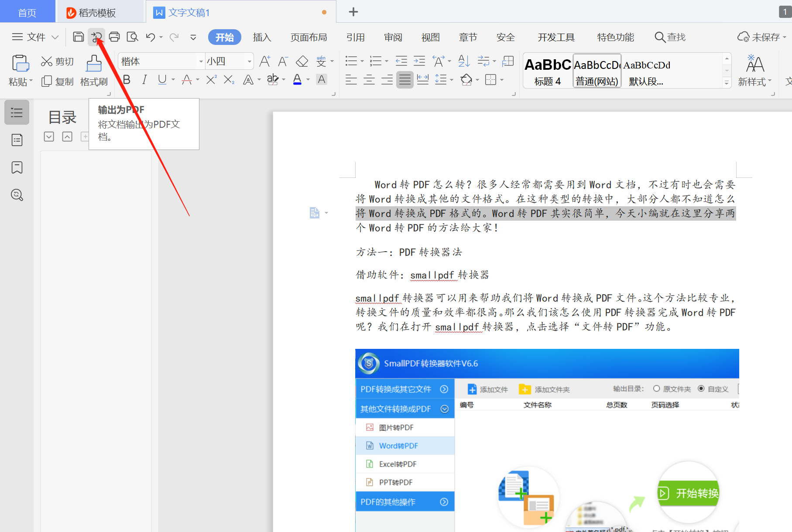Click the distributed alignment icon
The width and height of the screenshot is (792, 532).
click(423, 80)
